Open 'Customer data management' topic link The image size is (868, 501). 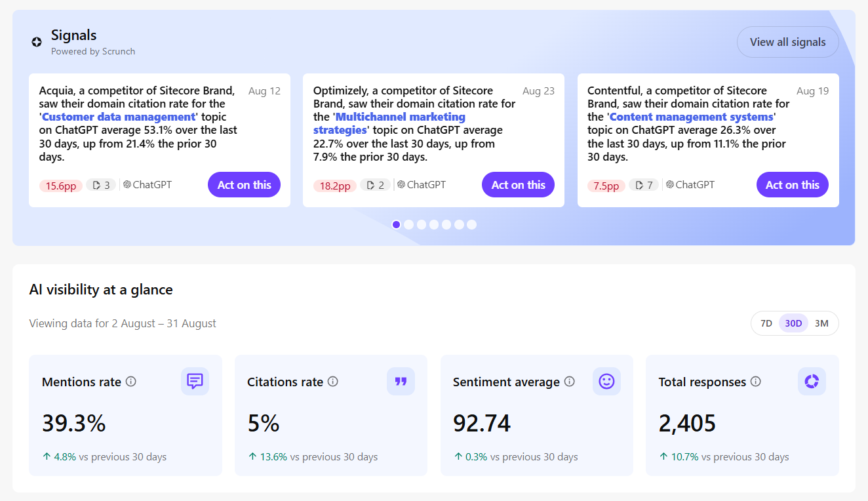click(x=119, y=117)
